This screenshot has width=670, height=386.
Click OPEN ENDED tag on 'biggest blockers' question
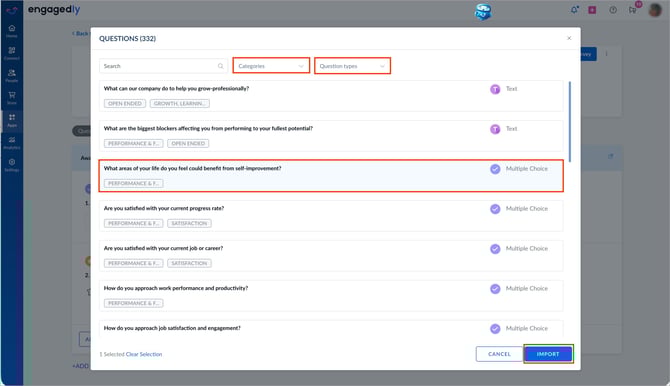tap(188, 144)
